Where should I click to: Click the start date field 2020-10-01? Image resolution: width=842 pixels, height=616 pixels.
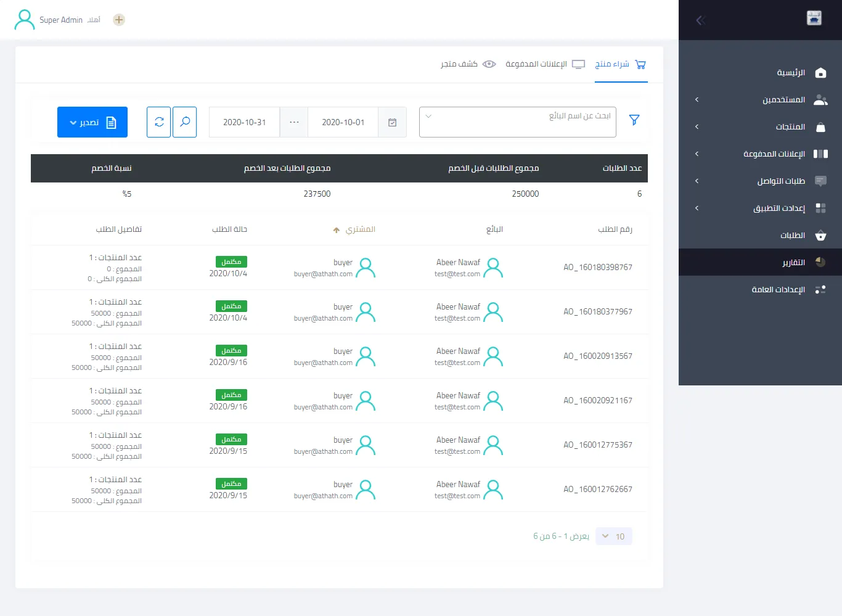coord(343,123)
